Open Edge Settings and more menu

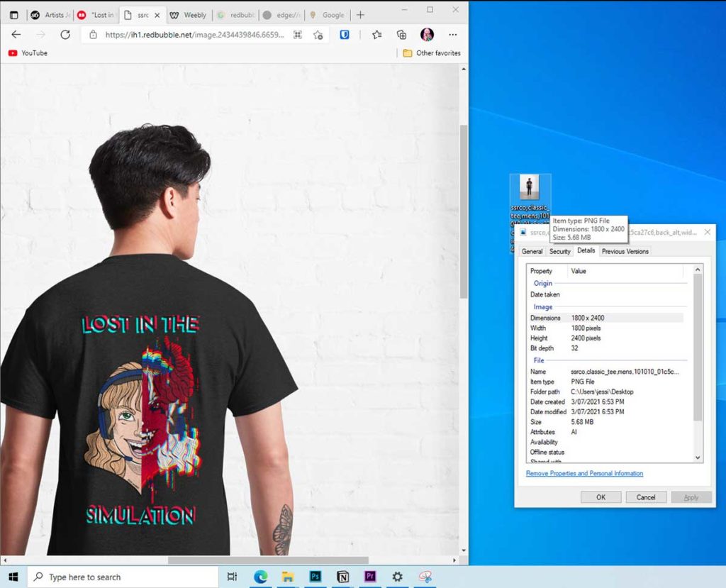(x=453, y=35)
